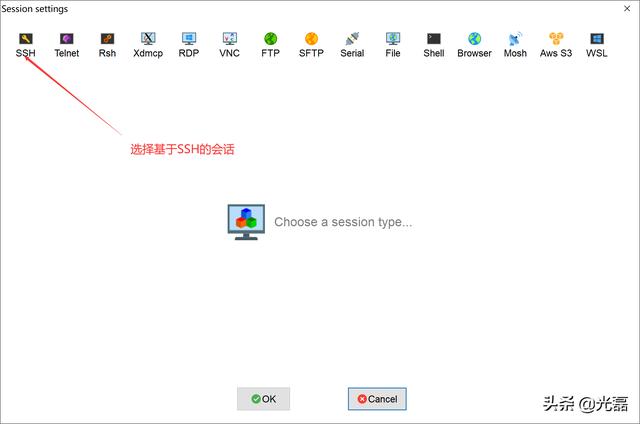Choose the VNC session type
This screenshot has height=424, width=640.
coord(229,45)
